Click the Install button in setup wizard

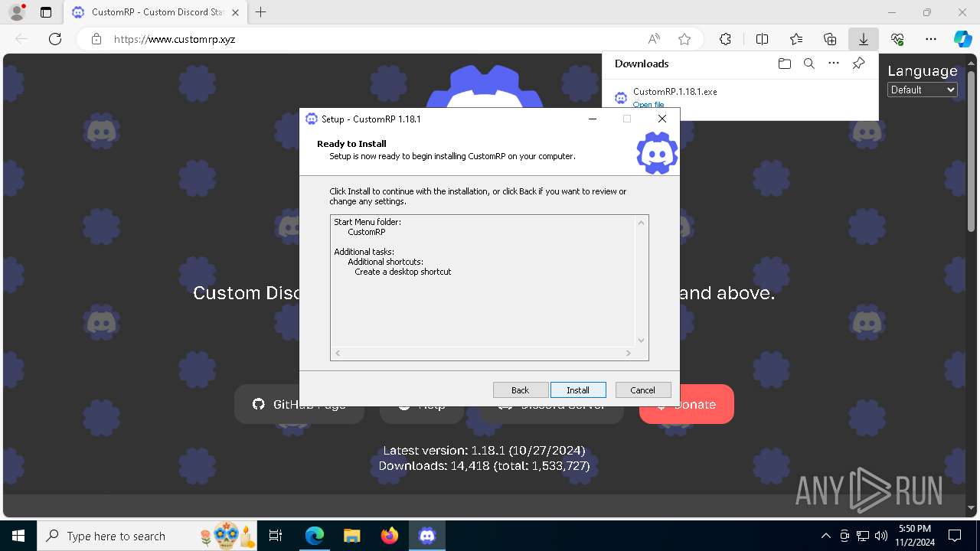[x=578, y=390]
